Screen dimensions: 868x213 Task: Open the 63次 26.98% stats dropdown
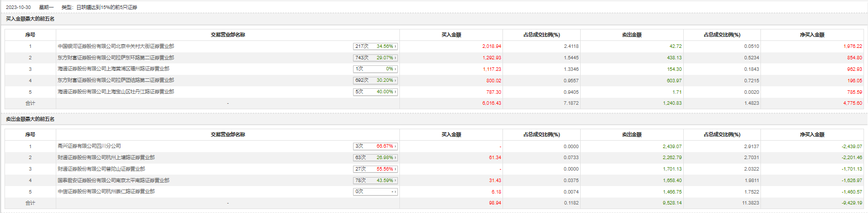(375, 158)
